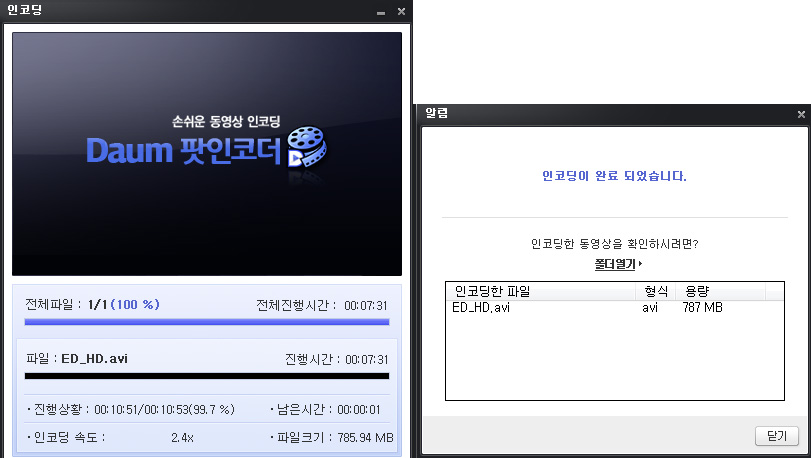Click the 용량 column header
Viewport: 811px width, 458px height.
pos(720,291)
